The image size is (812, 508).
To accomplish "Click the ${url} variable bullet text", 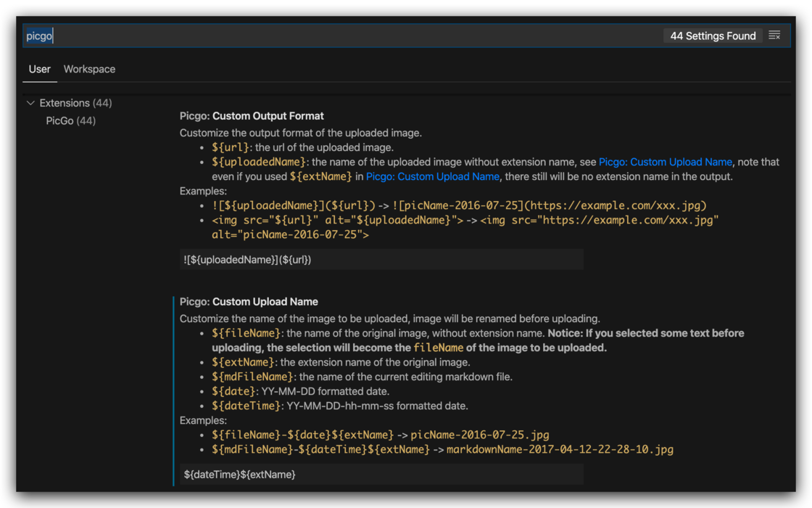I will point(231,147).
